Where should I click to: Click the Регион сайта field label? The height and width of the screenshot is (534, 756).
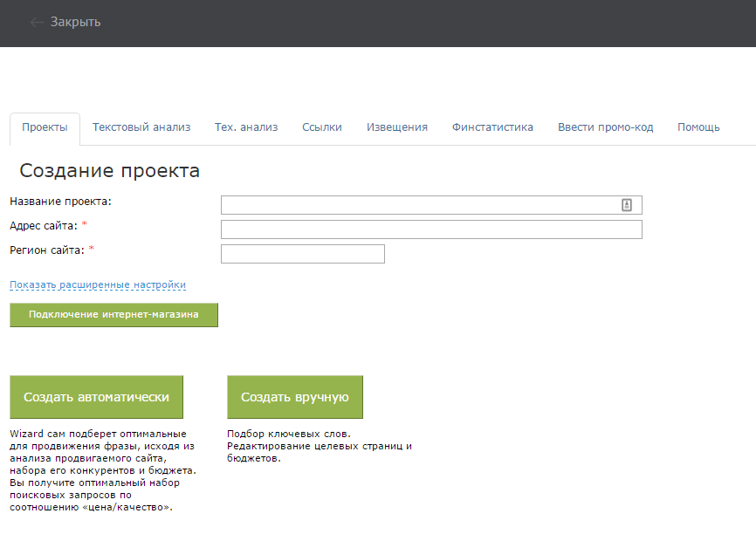tap(47, 250)
